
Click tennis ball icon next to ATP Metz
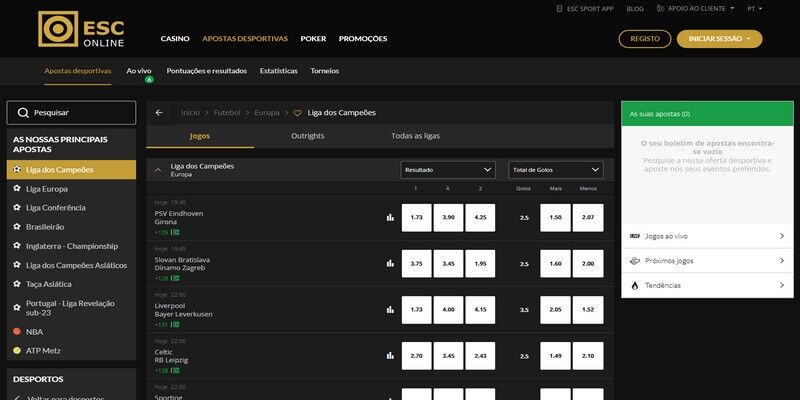coord(17,351)
